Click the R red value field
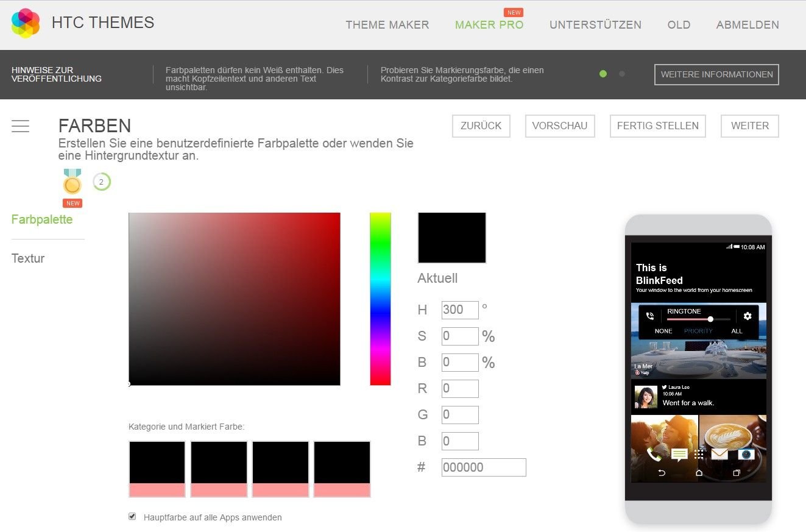Image resolution: width=806 pixels, height=532 pixels. pyautogui.click(x=460, y=389)
